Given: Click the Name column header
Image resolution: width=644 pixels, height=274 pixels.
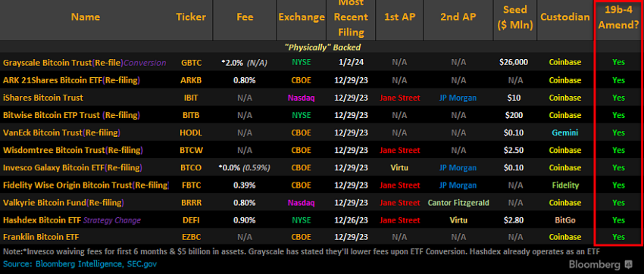Looking at the screenshot, I should click(85, 17).
